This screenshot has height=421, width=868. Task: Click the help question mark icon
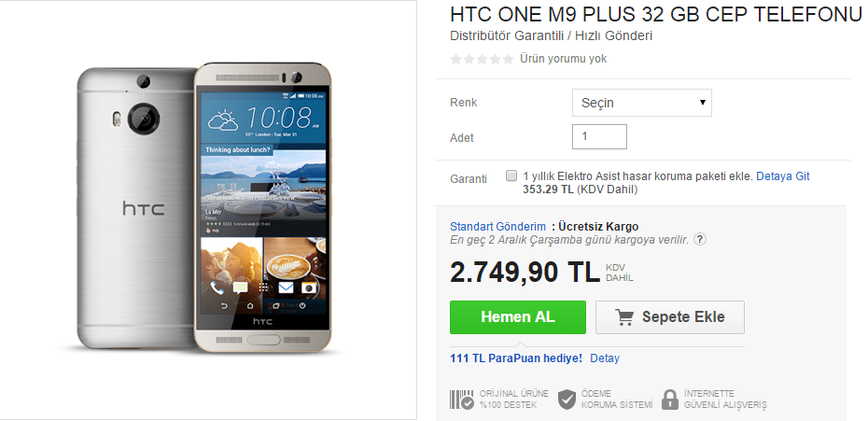(700, 240)
